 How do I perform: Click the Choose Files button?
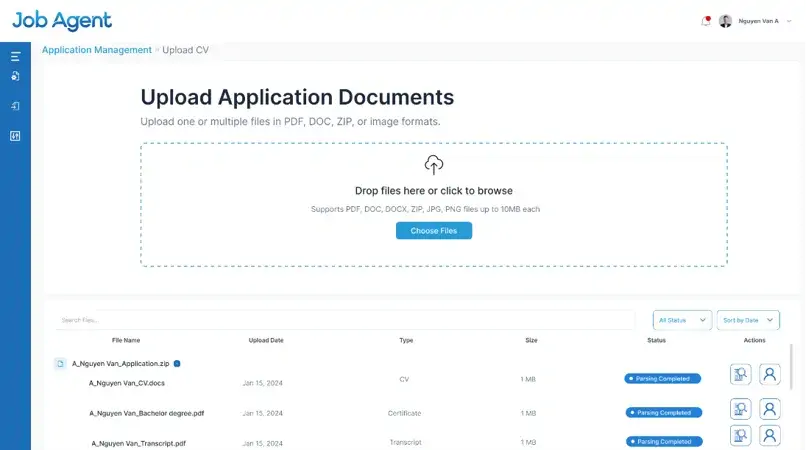pos(434,231)
